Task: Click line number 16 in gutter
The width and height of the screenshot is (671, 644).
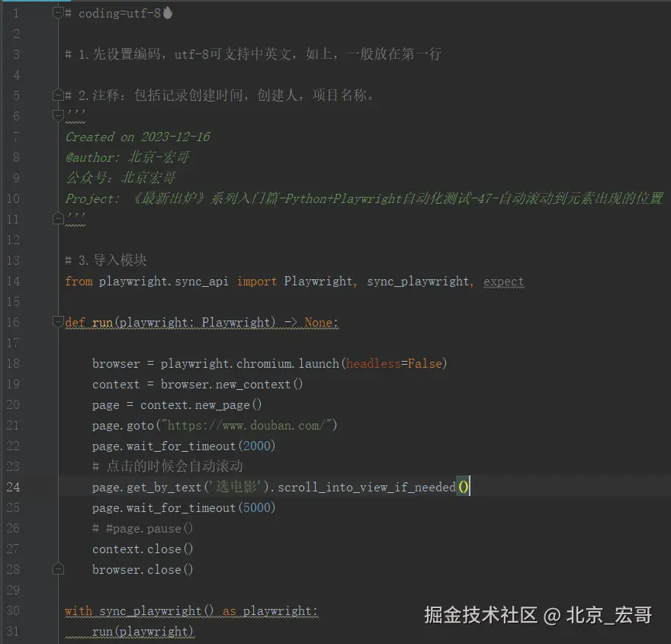Action: click(x=13, y=322)
